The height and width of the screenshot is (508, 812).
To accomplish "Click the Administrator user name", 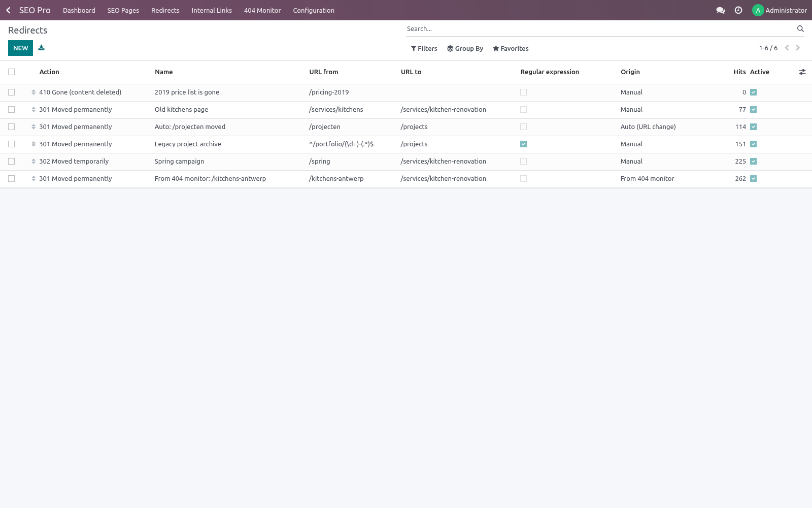I will point(786,10).
